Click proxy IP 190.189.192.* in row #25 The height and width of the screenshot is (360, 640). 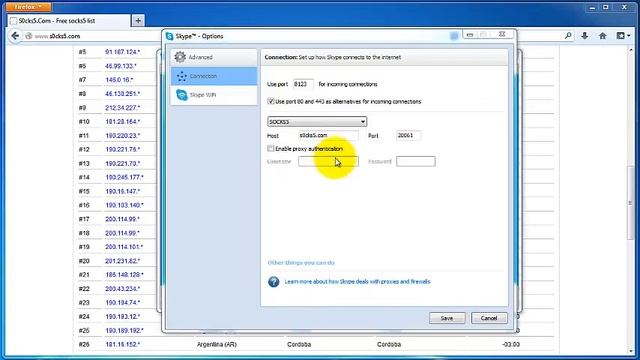tap(124, 330)
